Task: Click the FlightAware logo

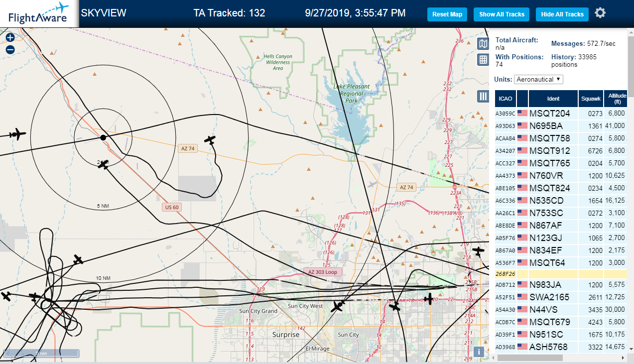Action: (39, 13)
